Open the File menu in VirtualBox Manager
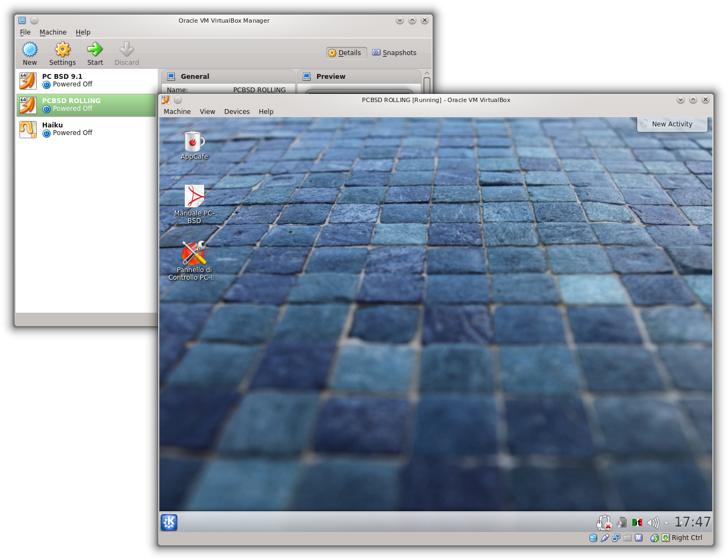 pos(25,32)
